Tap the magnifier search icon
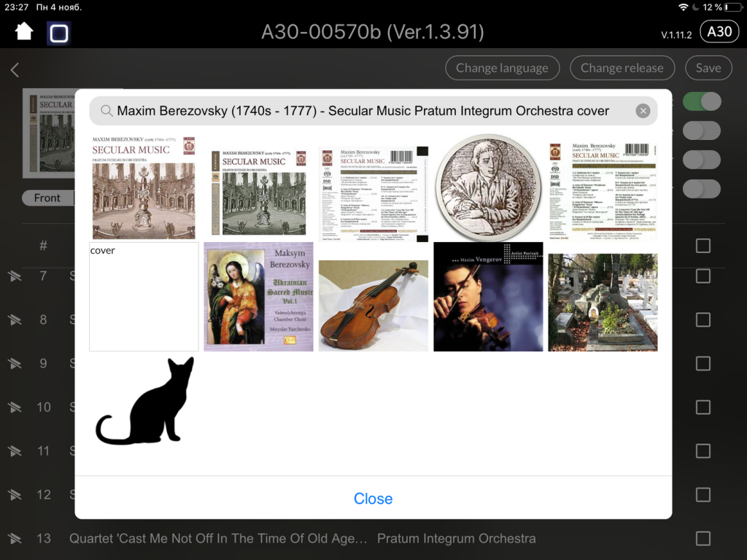Image resolution: width=747 pixels, height=560 pixels. pyautogui.click(x=107, y=111)
